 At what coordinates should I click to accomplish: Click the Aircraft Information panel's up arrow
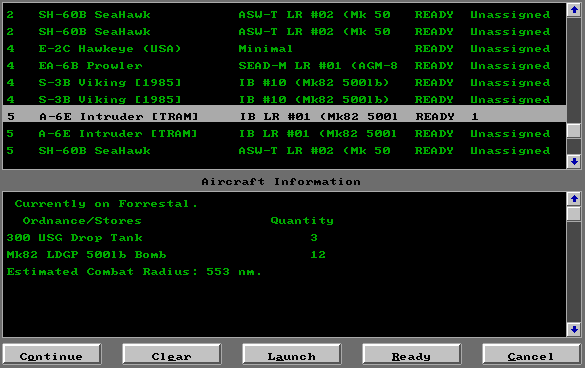click(574, 199)
